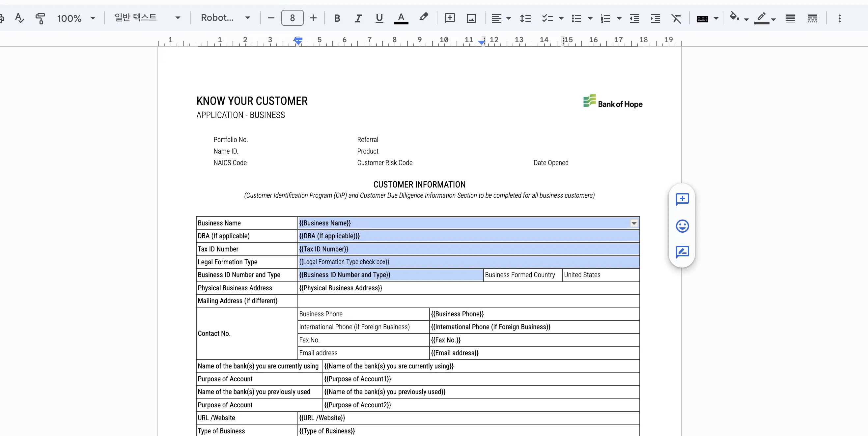Select the Bank of Hope logo image
This screenshot has width=868, height=436.
point(613,102)
